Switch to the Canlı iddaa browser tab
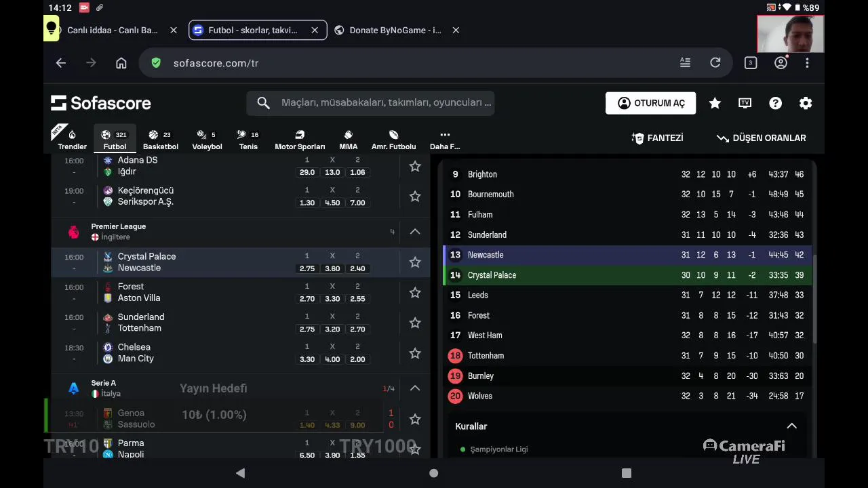Viewport: 868px width, 488px height. [x=112, y=30]
